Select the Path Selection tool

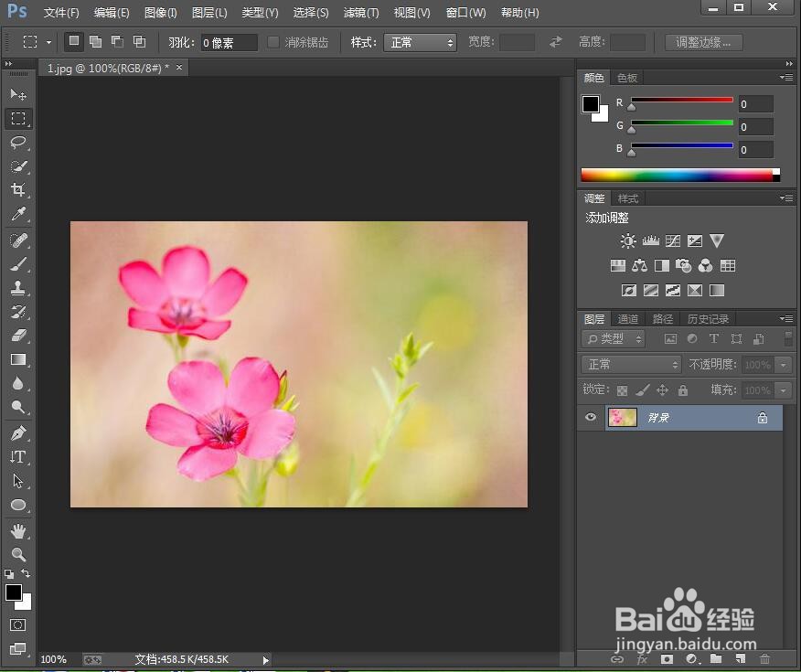[18, 481]
